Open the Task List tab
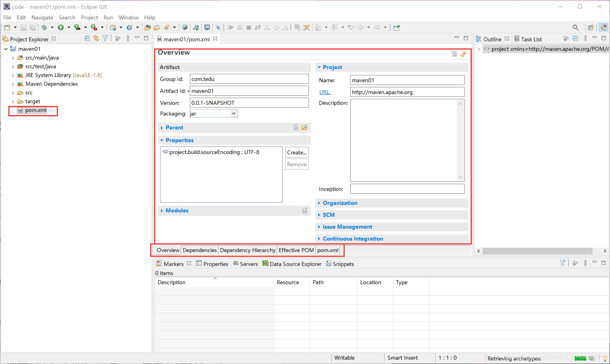The width and height of the screenshot is (610, 364). coord(528,39)
